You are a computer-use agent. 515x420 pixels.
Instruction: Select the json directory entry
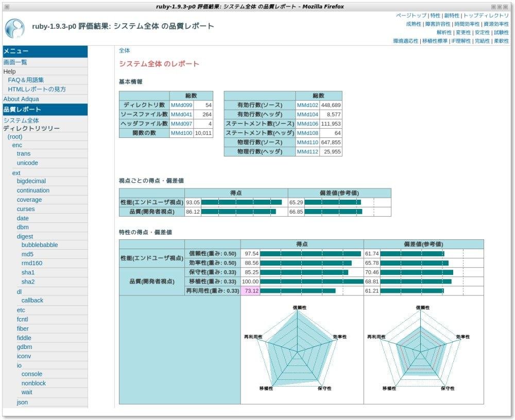pyautogui.click(x=22, y=402)
